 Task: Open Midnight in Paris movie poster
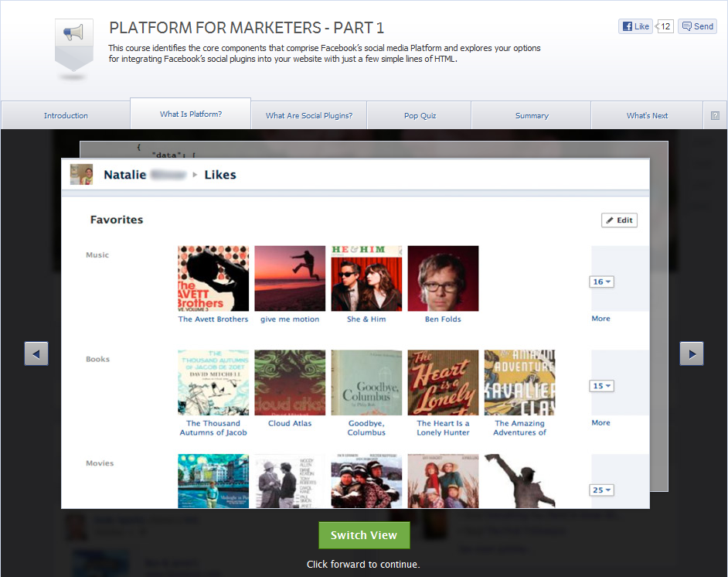[x=213, y=481]
